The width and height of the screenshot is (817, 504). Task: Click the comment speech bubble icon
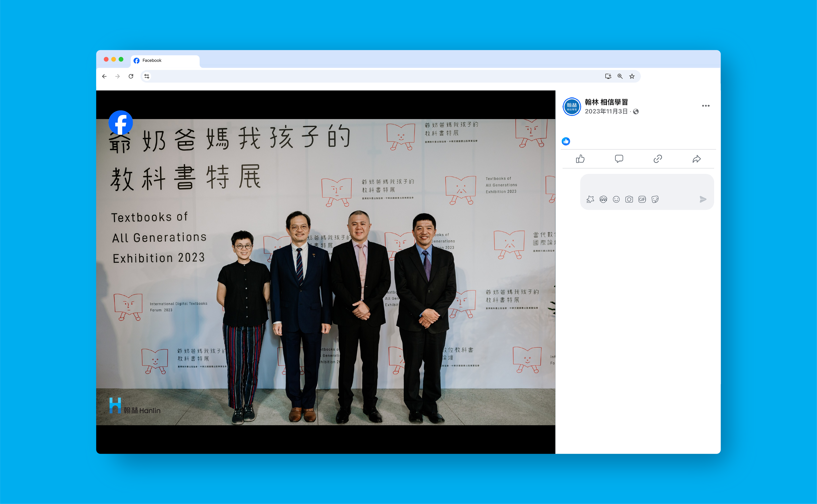click(619, 159)
